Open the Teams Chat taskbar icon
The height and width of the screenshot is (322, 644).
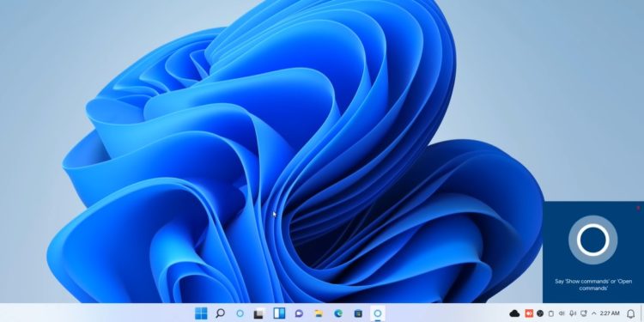click(x=299, y=313)
